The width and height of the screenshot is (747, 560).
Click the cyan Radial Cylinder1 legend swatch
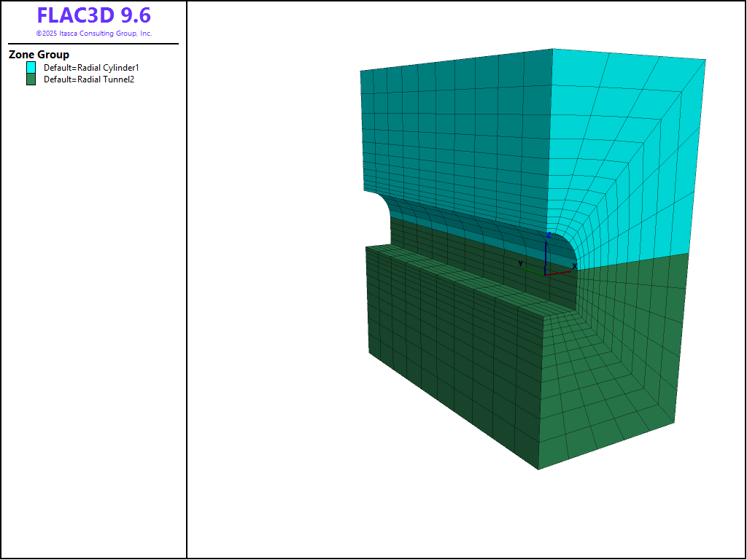click(31, 67)
